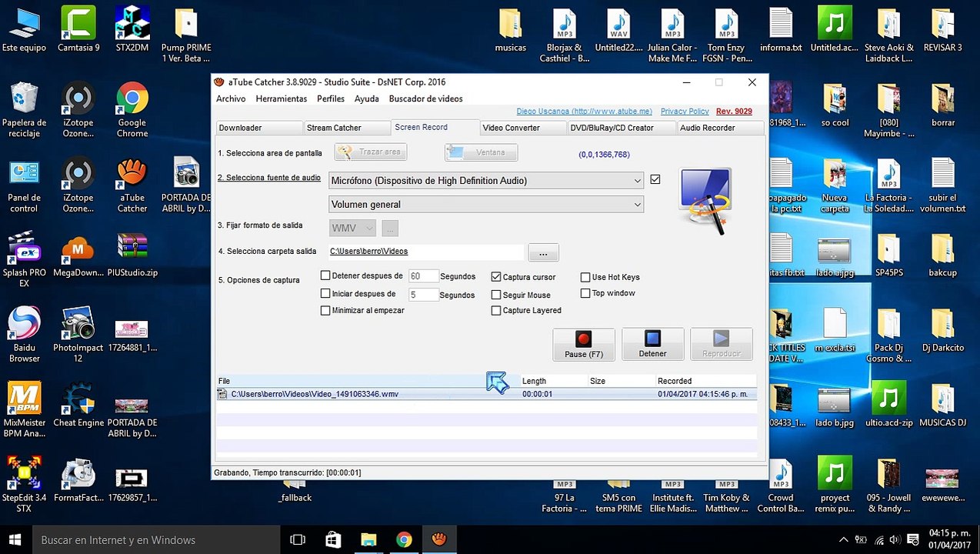Open the aTube Catcher desktop shortcut

[132, 185]
